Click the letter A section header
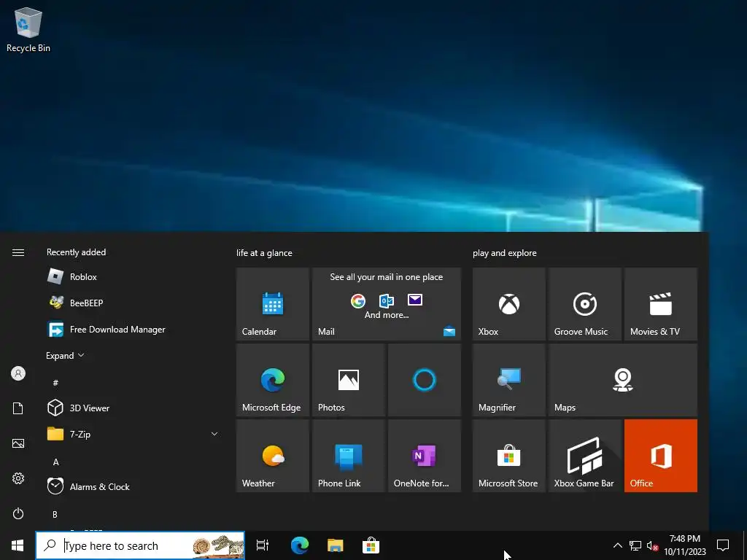The height and width of the screenshot is (560, 747). 55,462
